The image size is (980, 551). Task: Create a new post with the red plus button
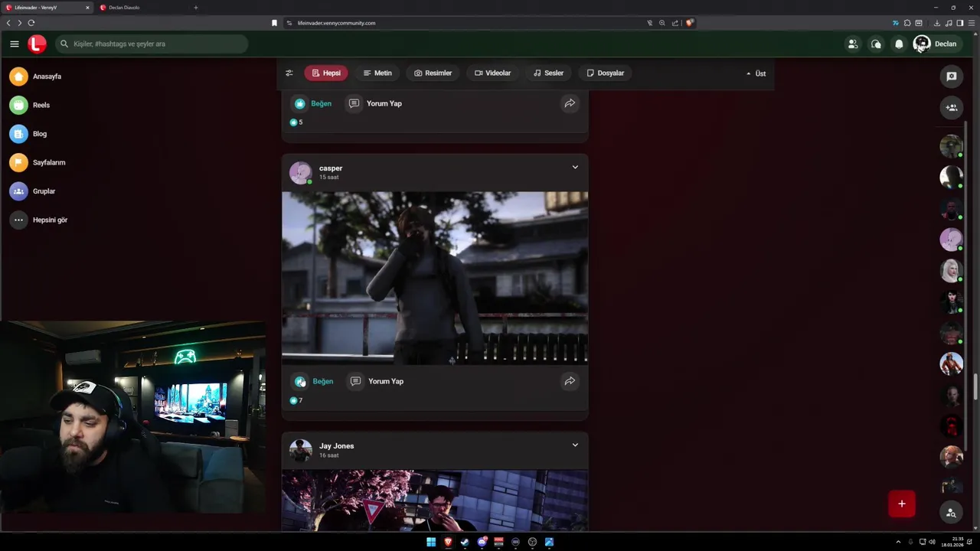pyautogui.click(x=902, y=504)
